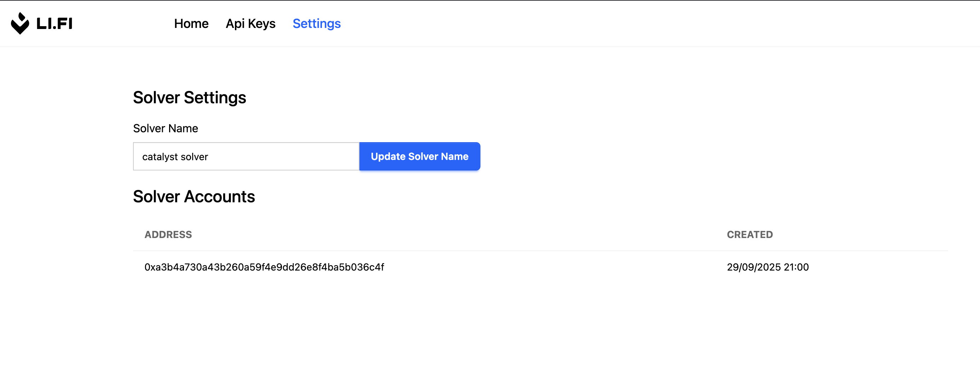Click the word 'Keys' in navigation
Image resolution: width=980 pixels, height=377 pixels.
pyautogui.click(x=262, y=24)
